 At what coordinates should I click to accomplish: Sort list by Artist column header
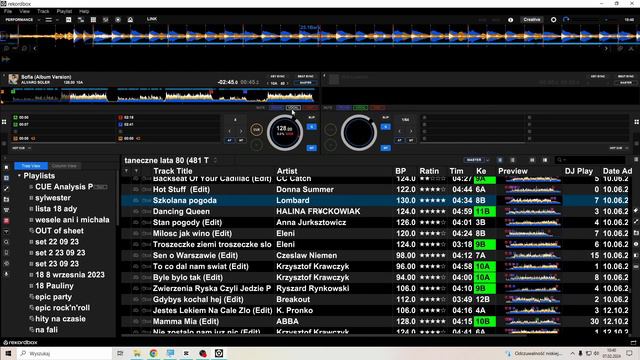click(287, 171)
